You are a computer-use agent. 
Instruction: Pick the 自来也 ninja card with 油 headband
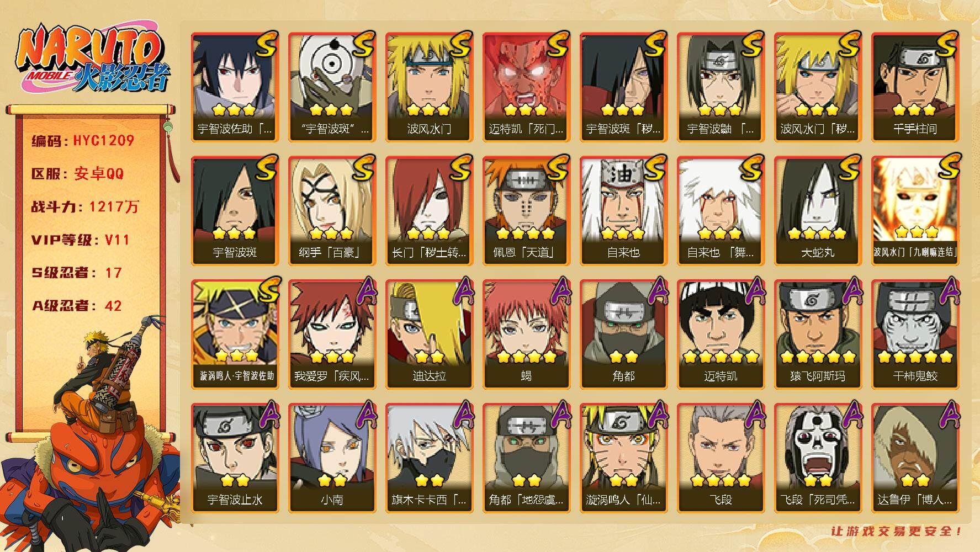click(x=623, y=210)
